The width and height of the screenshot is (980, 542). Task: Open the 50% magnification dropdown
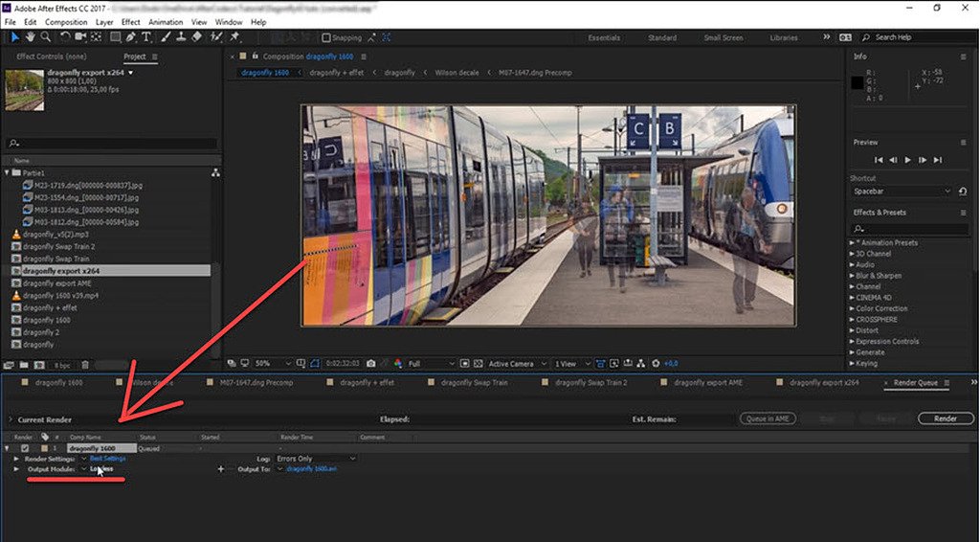[x=273, y=363]
